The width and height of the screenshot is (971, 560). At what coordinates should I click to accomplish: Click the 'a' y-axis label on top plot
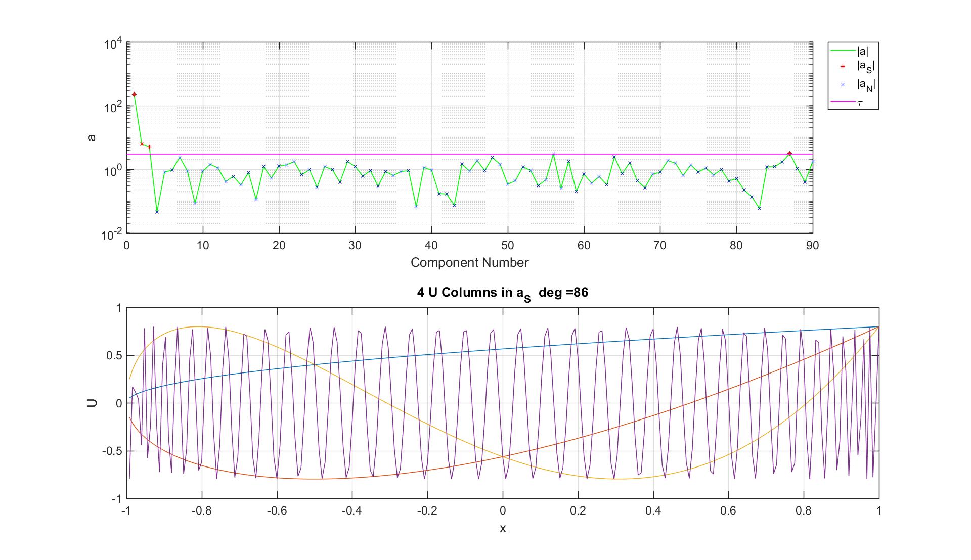pyautogui.click(x=92, y=137)
